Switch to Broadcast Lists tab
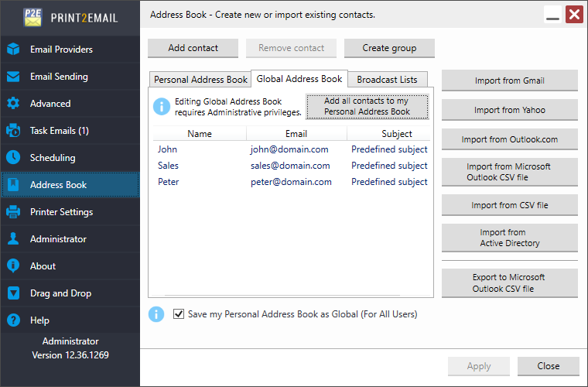 point(387,80)
